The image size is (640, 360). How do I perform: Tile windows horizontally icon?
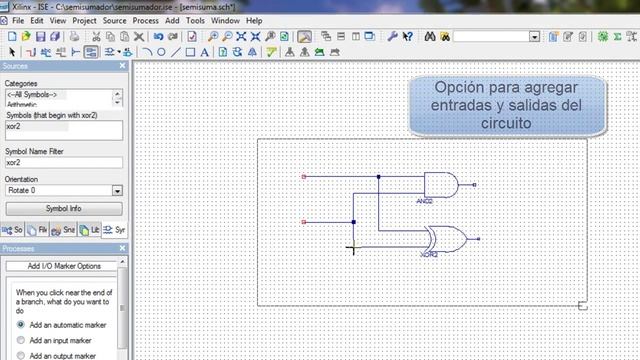341,37
